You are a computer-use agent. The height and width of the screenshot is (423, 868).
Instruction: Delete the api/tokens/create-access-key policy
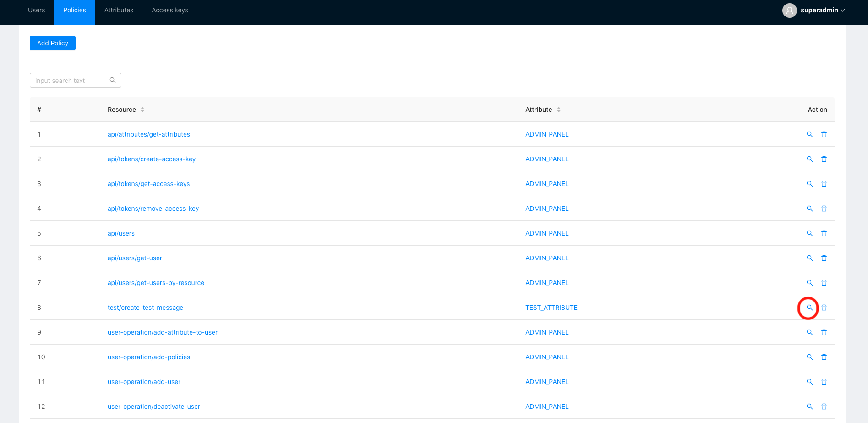(x=824, y=159)
